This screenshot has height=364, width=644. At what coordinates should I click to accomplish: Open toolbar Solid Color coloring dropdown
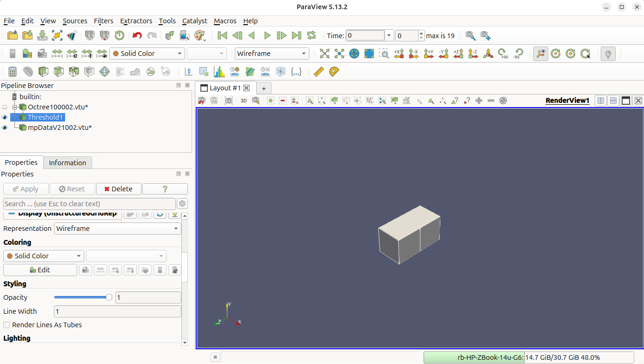point(147,54)
